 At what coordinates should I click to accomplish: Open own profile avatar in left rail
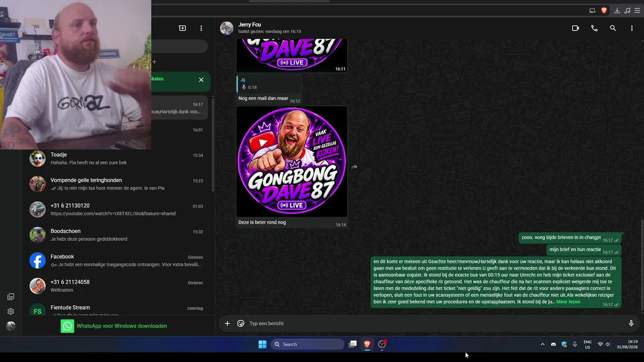pyautogui.click(x=11, y=326)
